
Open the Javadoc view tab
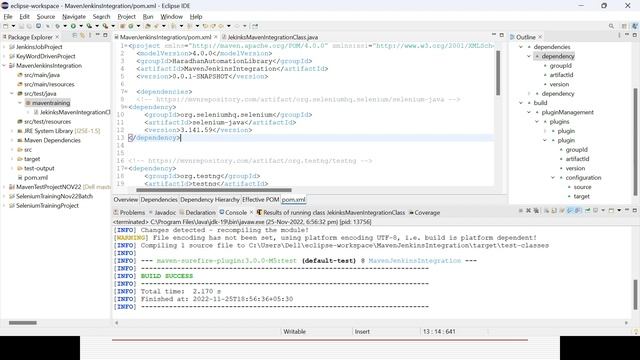point(162,213)
